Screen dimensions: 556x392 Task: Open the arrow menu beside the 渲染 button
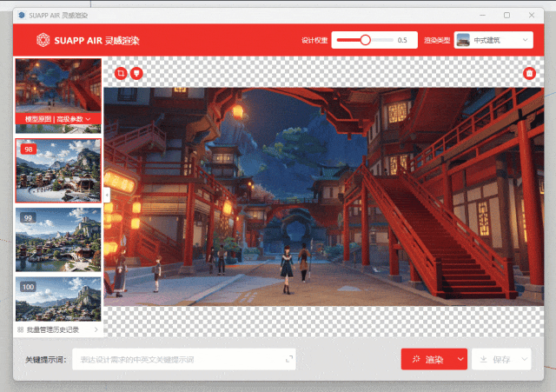coord(460,359)
